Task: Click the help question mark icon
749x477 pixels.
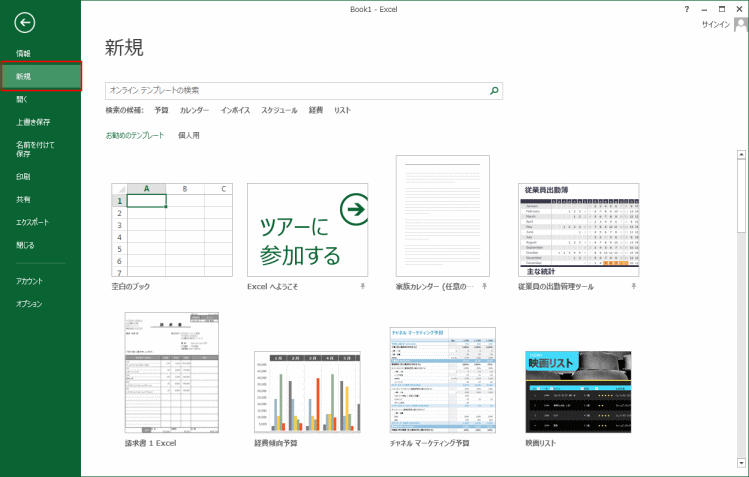Action: [x=686, y=9]
